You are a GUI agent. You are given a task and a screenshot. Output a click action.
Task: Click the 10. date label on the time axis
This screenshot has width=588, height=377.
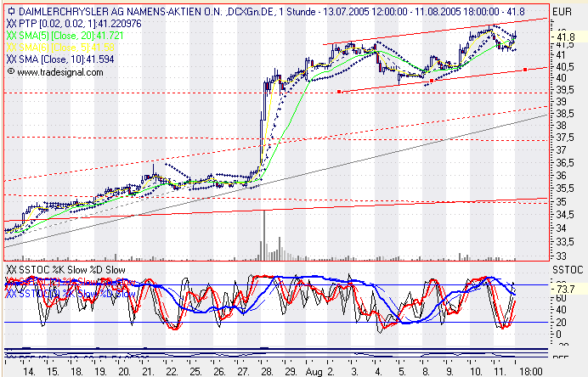[476, 372]
